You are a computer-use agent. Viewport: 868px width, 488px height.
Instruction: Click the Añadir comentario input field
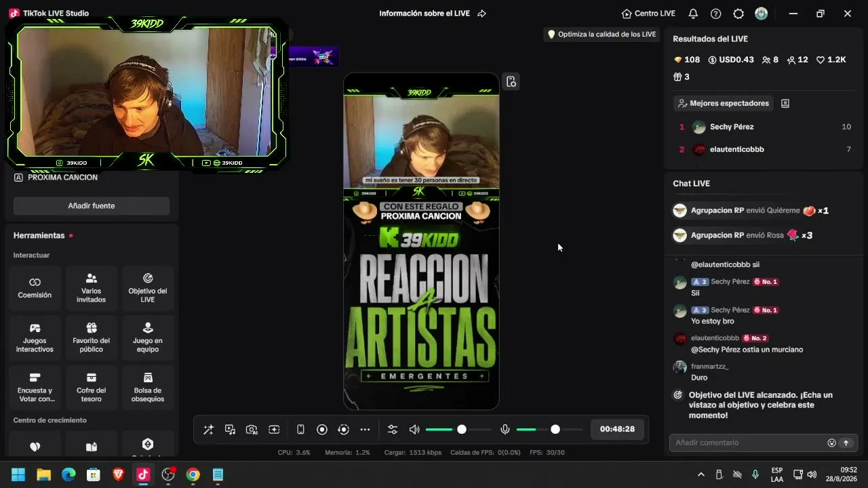(749, 443)
